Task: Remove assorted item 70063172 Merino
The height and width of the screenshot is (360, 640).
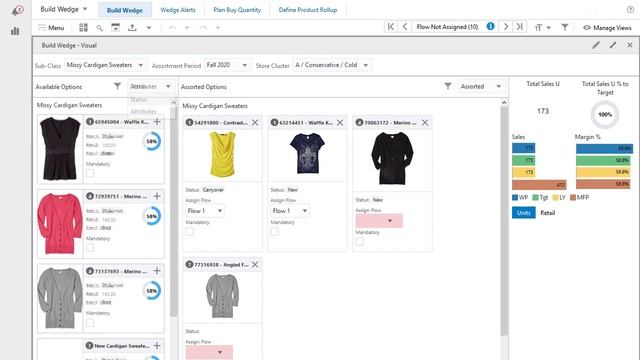Action: 425,122
